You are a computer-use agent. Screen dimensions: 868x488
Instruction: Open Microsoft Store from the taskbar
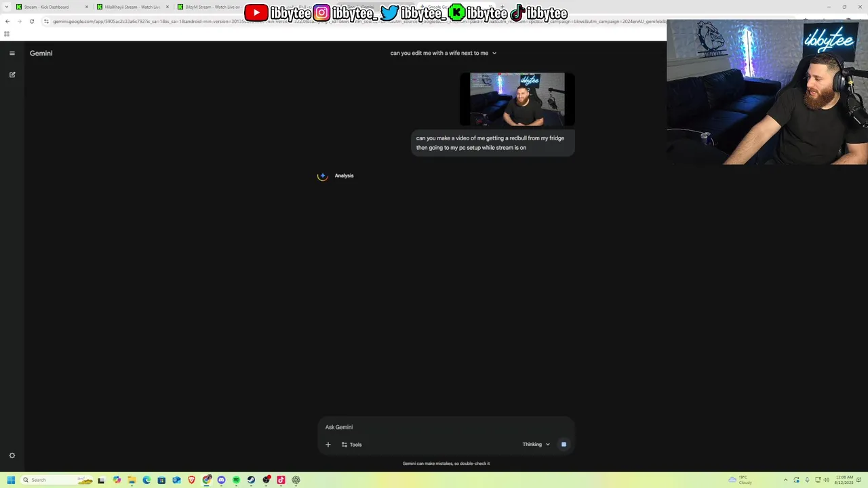click(161, 480)
